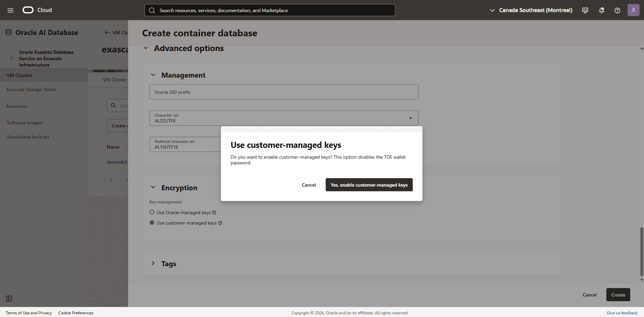Open the demodb0 database link
Image resolution: width=644 pixels, height=317 pixels.
pyautogui.click(x=117, y=162)
